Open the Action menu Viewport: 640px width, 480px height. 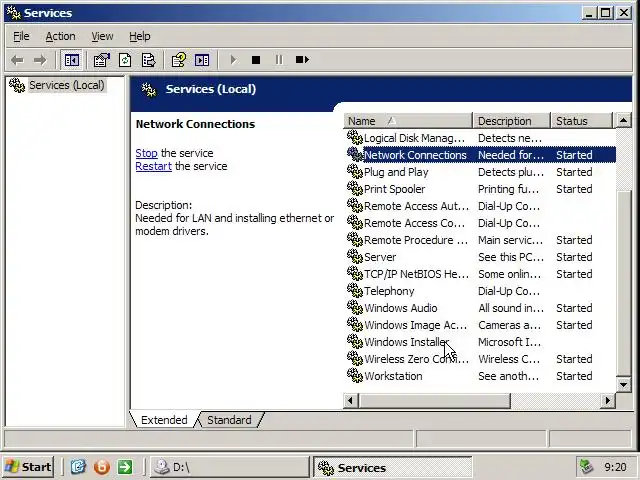pos(60,36)
